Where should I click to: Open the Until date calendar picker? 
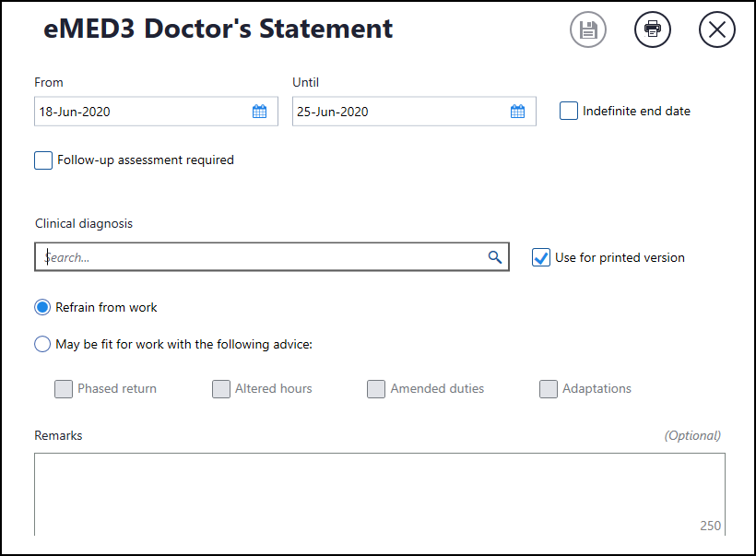517,112
